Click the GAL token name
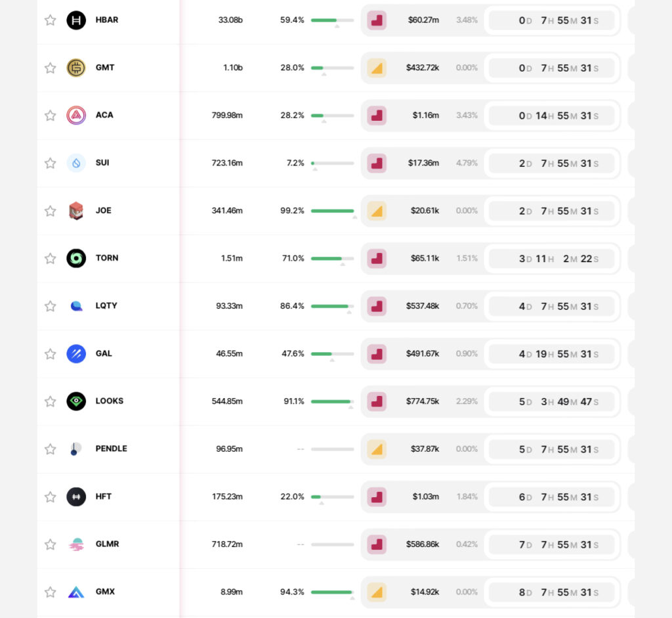 click(x=104, y=353)
